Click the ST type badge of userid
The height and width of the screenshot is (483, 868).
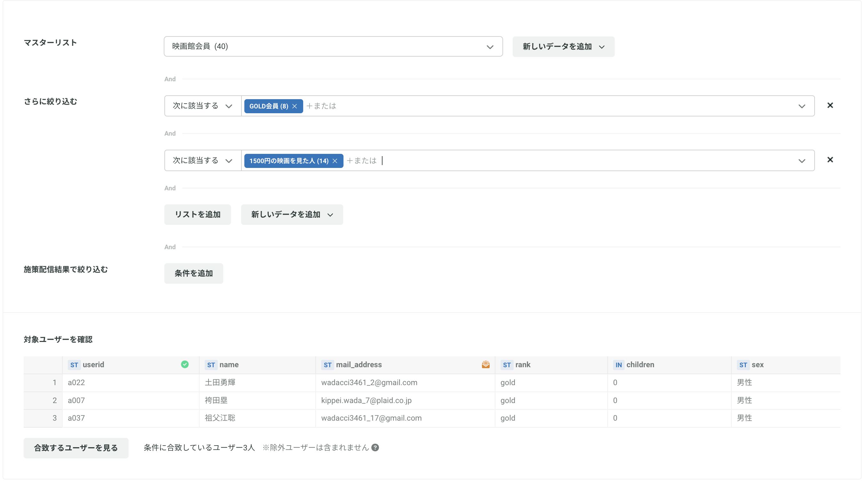[74, 365]
